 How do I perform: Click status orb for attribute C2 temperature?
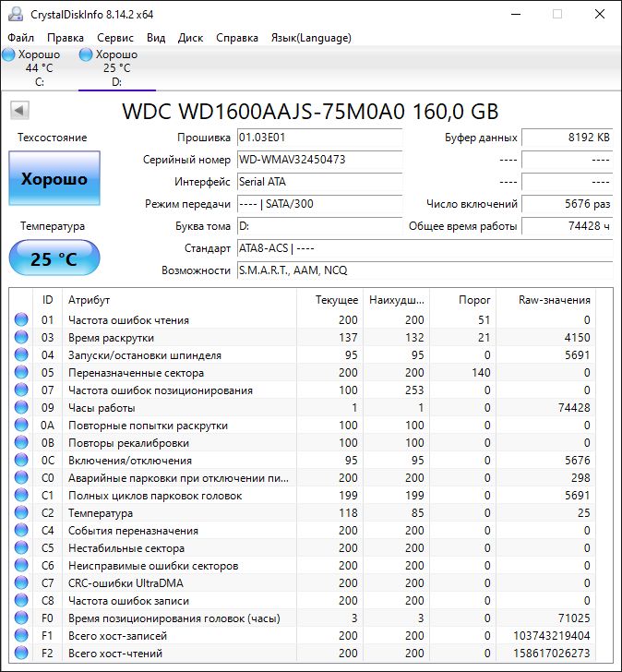point(20,513)
